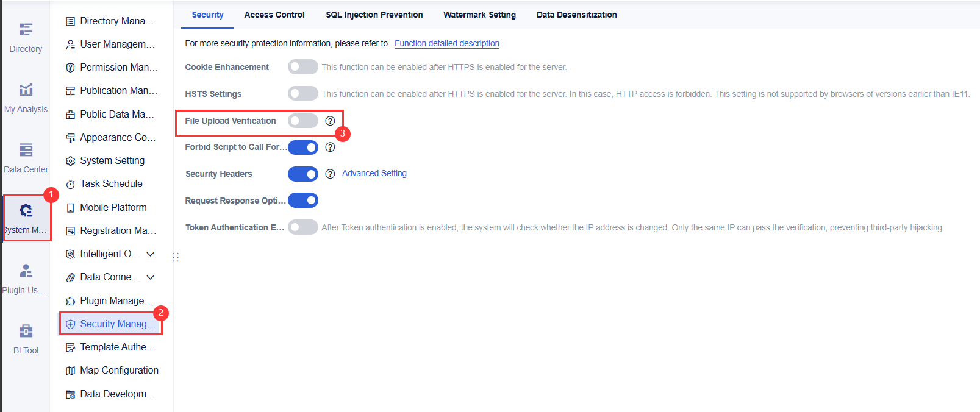980x412 pixels.
Task: Toggle Request Response Optimization switch
Action: 302,200
